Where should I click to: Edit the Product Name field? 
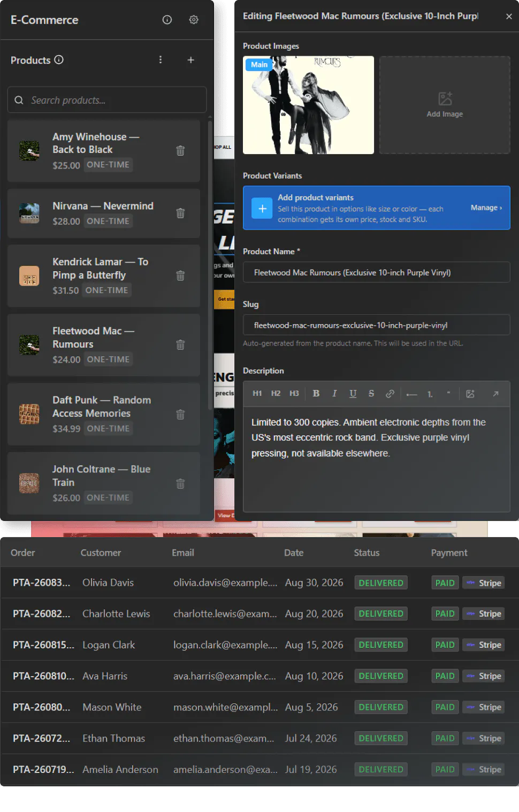[376, 272]
